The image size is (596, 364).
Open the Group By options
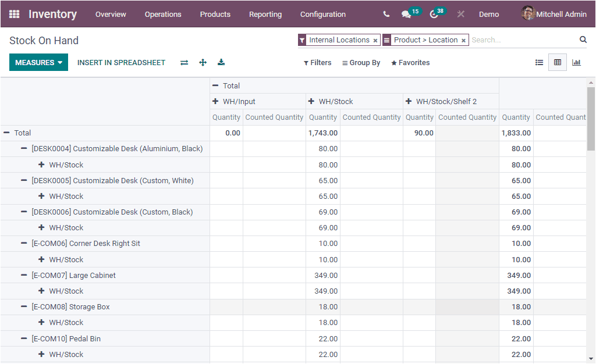click(x=361, y=62)
